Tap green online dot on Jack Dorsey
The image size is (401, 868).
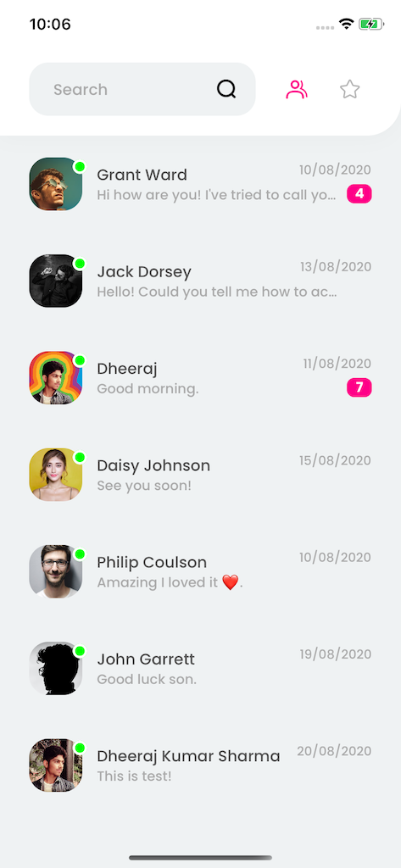pos(79,264)
